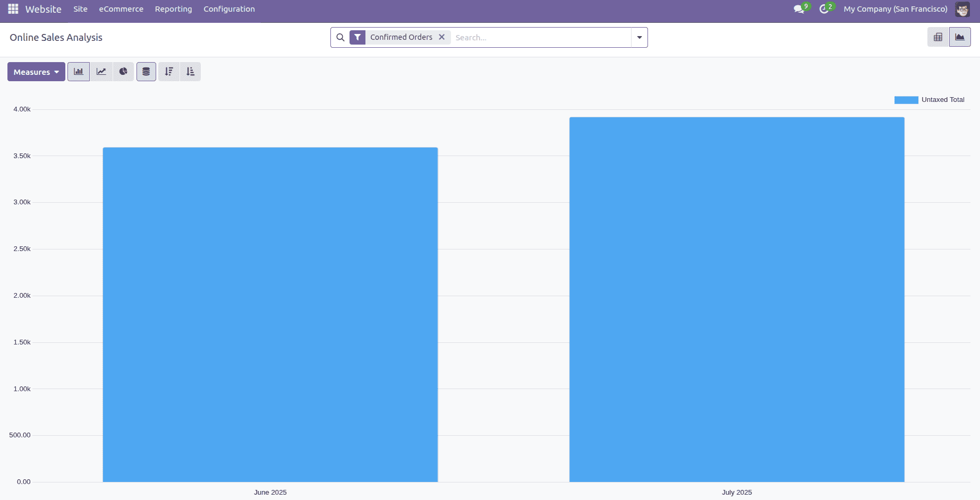Click the Website app title

(x=43, y=9)
